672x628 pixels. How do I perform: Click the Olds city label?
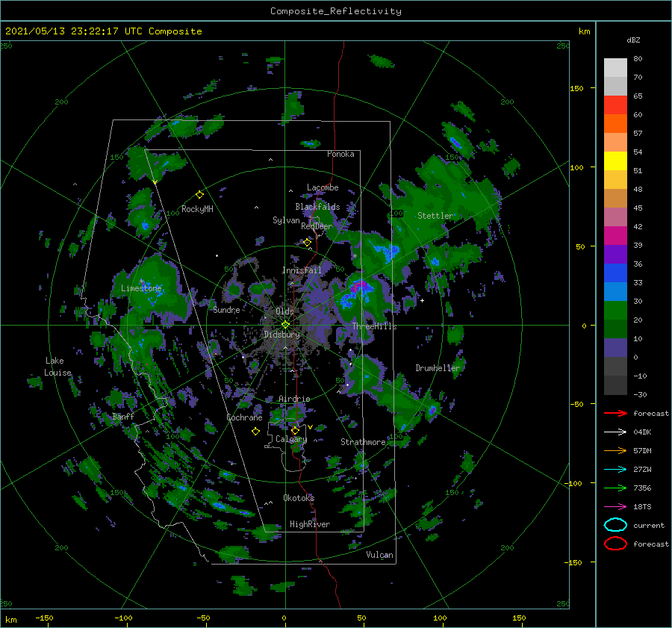(x=284, y=311)
